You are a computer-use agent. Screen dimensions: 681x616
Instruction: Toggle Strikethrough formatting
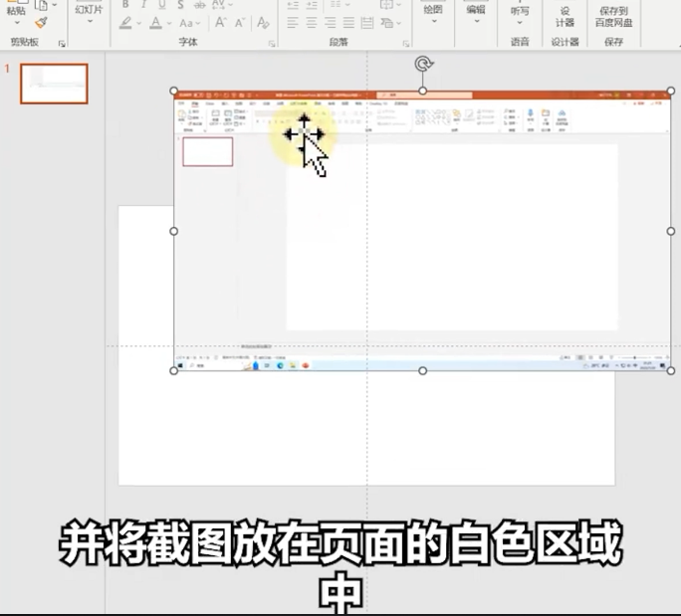tap(200, 4)
